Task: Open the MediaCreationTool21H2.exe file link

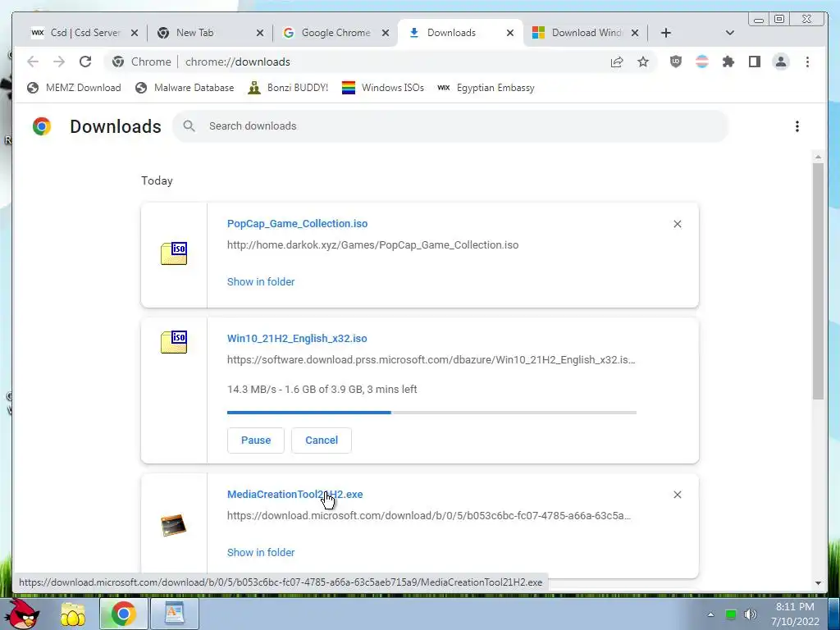Action: tap(295, 495)
